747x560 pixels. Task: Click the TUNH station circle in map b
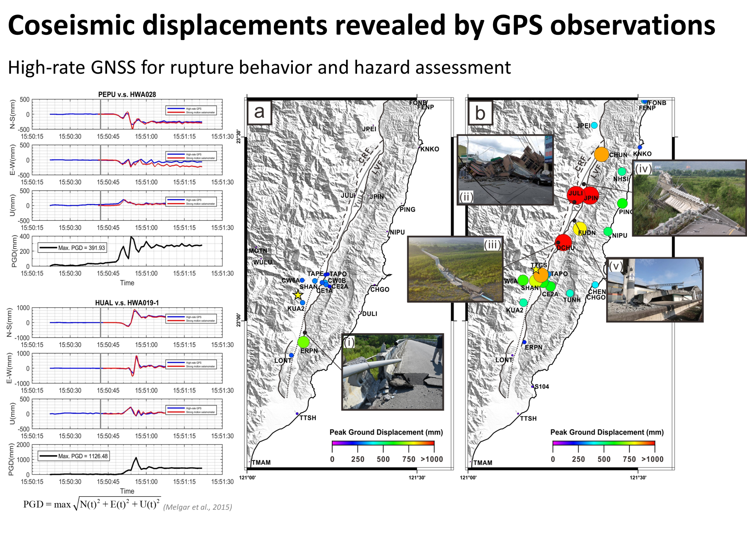pyautogui.click(x=570, y=293)
